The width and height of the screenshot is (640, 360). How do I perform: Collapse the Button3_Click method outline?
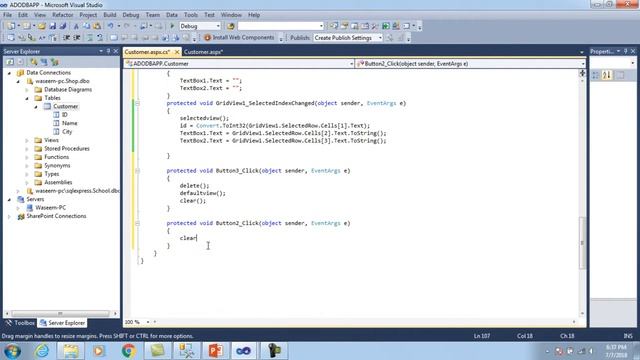(x=138, y=171)
